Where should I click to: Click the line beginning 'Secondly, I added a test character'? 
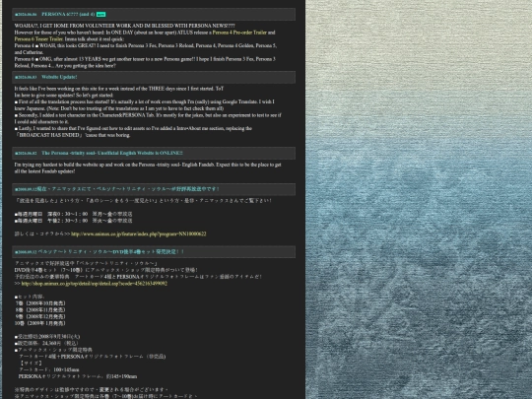(x=148, y=115)
